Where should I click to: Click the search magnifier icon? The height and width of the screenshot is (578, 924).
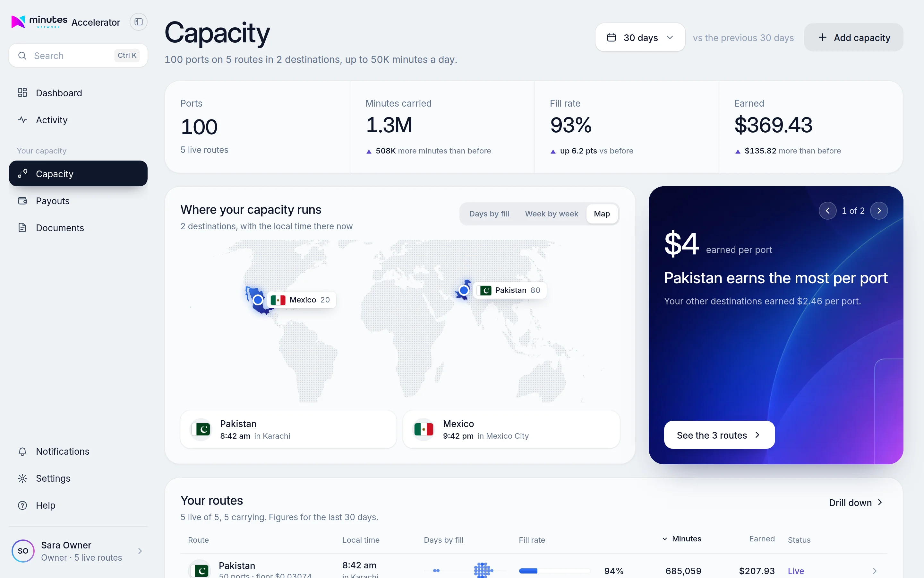(x=22, y=56)
